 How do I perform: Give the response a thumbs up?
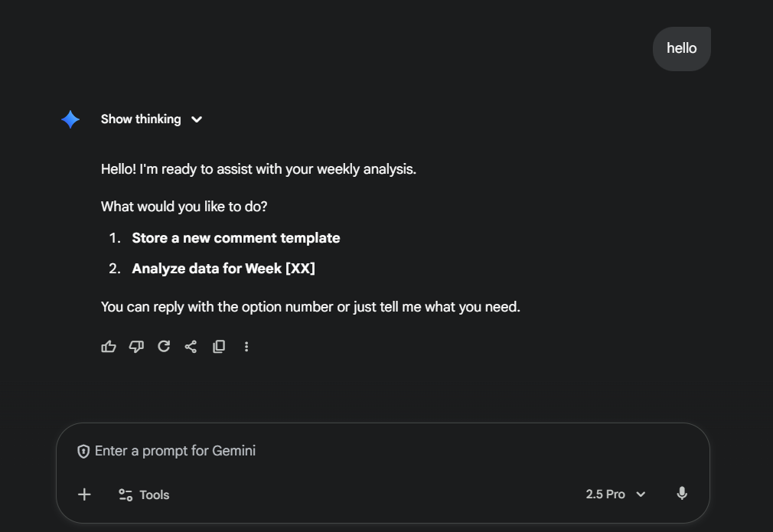pos(109,347)
